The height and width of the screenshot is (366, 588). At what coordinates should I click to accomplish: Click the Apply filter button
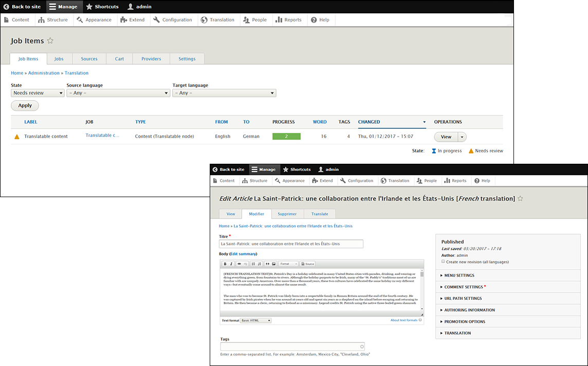pos(24,105)
